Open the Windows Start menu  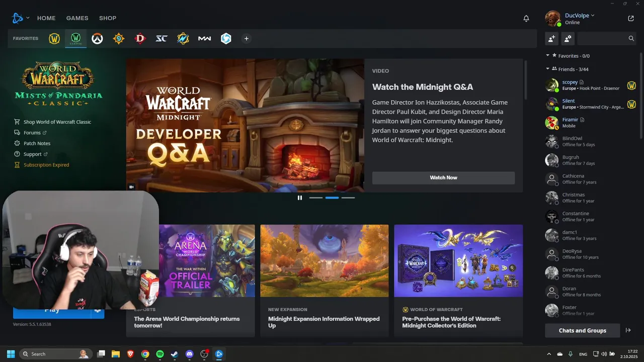[11, 354]
